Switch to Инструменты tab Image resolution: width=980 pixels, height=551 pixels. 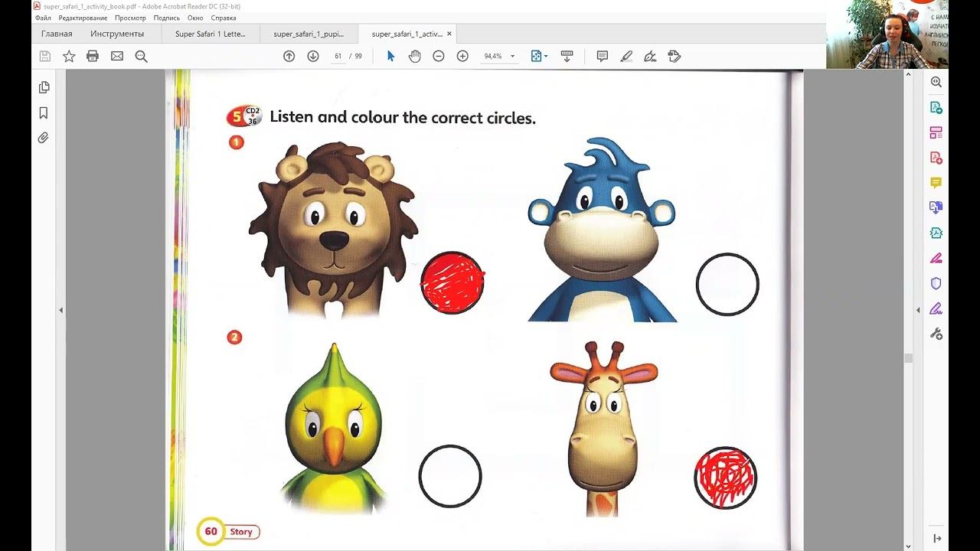(117, 34)
